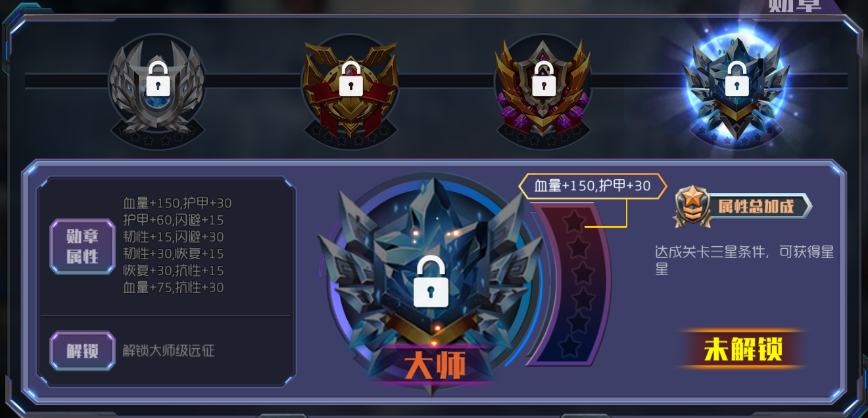Viewport: 868px width, 418px height.
Task: Click the 血量+75,抗性+30 attribute line
Action: click(174, 288)
